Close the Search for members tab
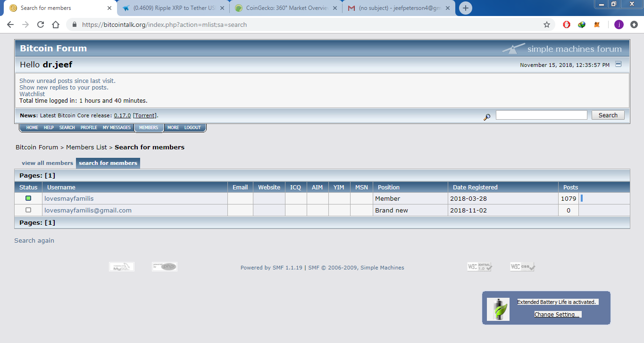 [109, 8]
